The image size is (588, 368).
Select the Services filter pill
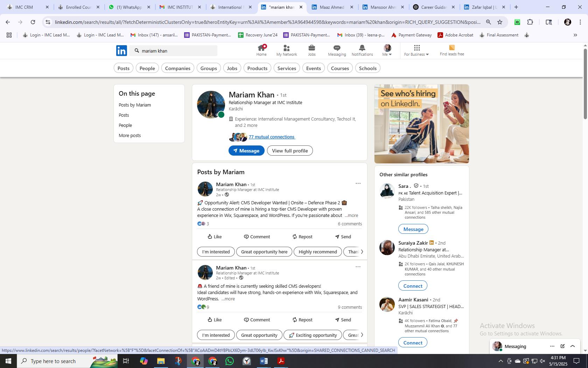287,68
